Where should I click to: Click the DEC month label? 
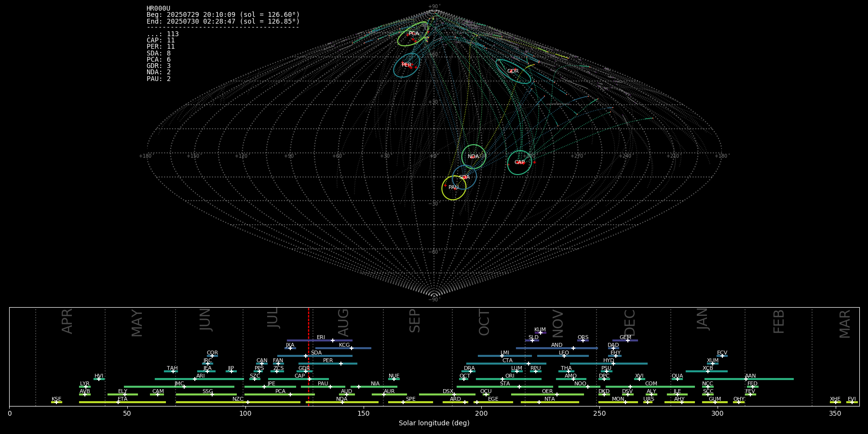[x=630, y=323]
